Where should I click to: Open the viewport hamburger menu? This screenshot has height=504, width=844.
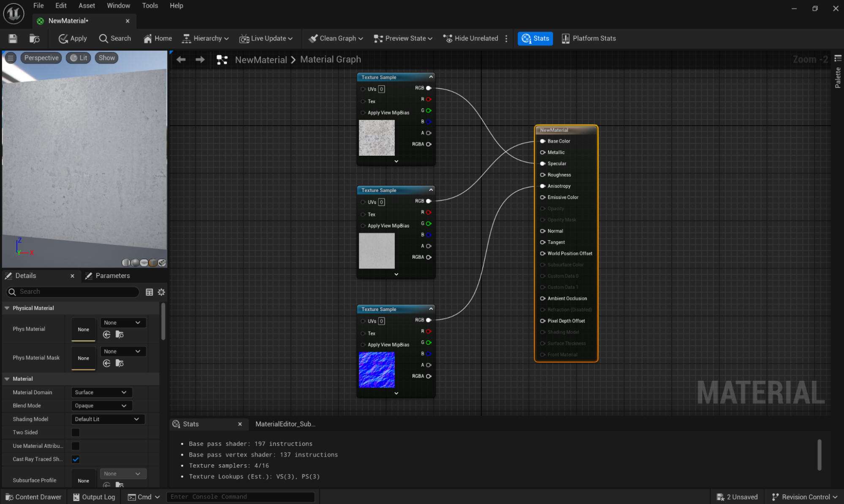pyautogui.click(x=11, y=58)
